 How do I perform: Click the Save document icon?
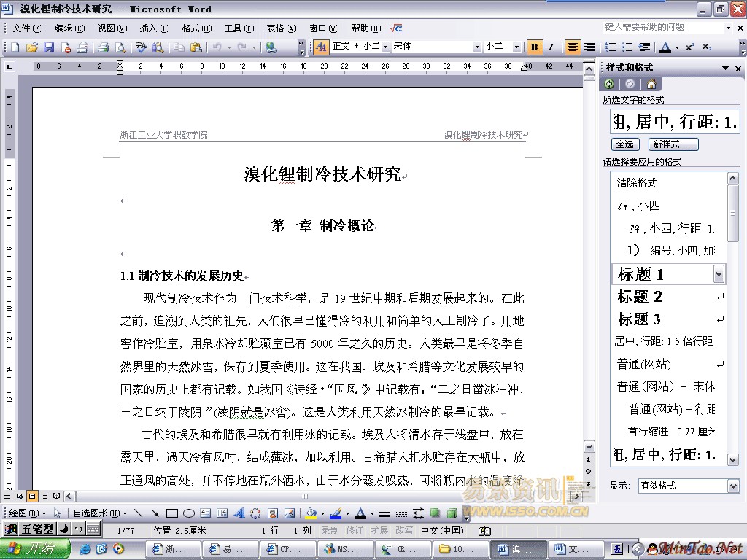coord(49,47)
